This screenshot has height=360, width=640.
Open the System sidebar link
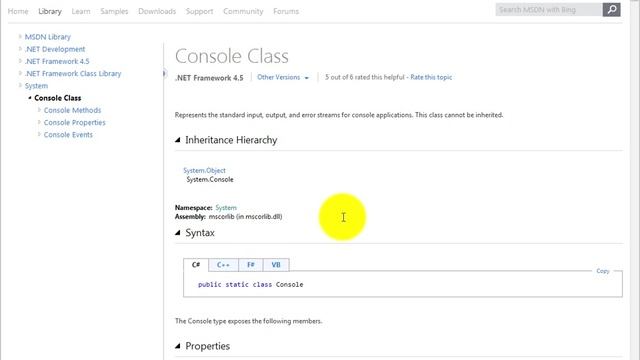click(36, 86)
